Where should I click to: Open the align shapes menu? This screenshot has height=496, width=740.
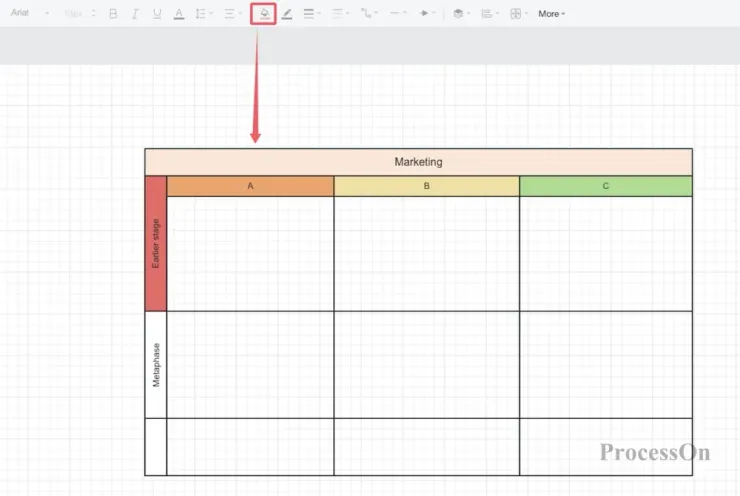[490, 14]
